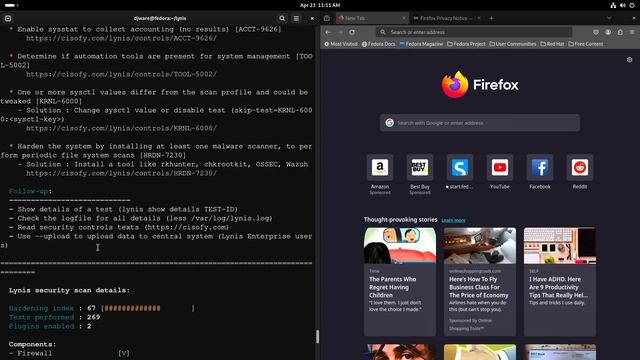640x360 pixels.
Task: Open the Reddit shortcut tile
Action: coord(580,167)
